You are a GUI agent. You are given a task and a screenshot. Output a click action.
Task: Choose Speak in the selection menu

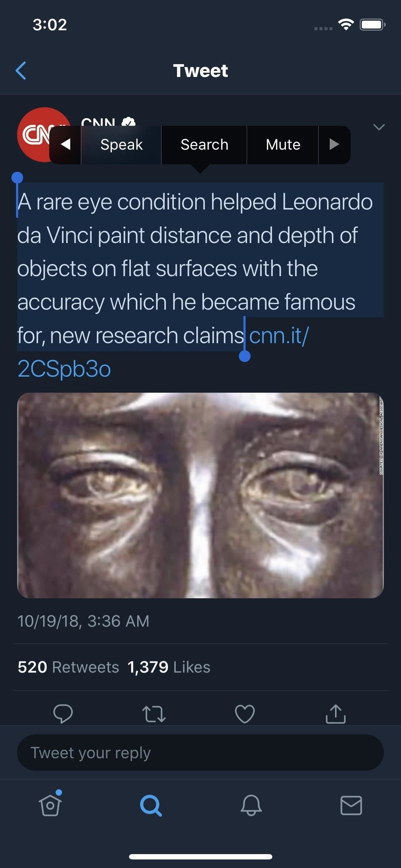pos(121,145)
